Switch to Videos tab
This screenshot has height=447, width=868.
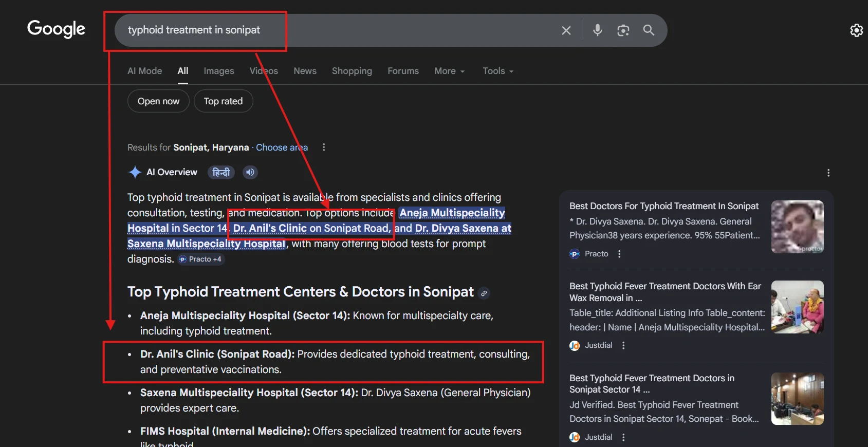(264, 71)
